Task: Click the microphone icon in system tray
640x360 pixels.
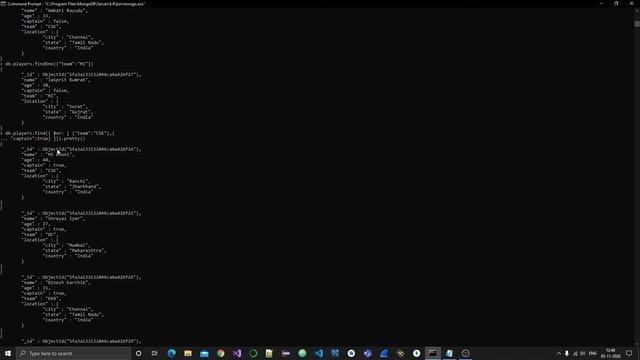Action: [567, 353]
